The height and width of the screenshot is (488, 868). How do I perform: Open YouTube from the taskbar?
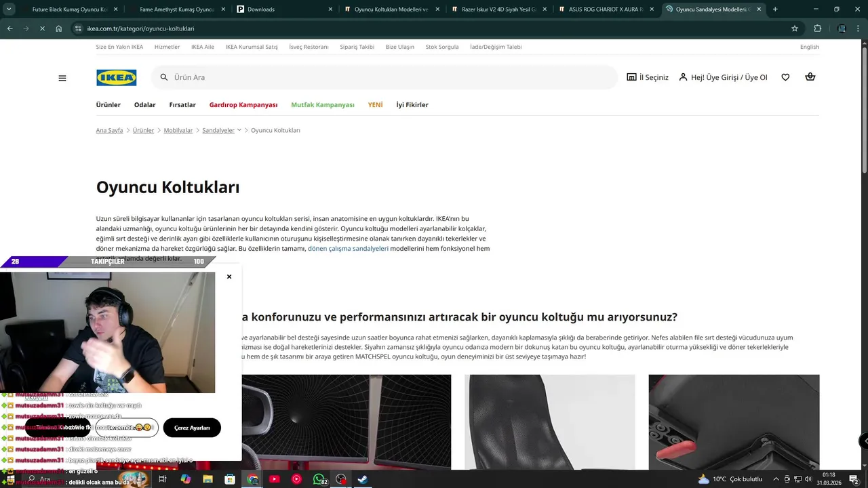click(x=274, y=479)
